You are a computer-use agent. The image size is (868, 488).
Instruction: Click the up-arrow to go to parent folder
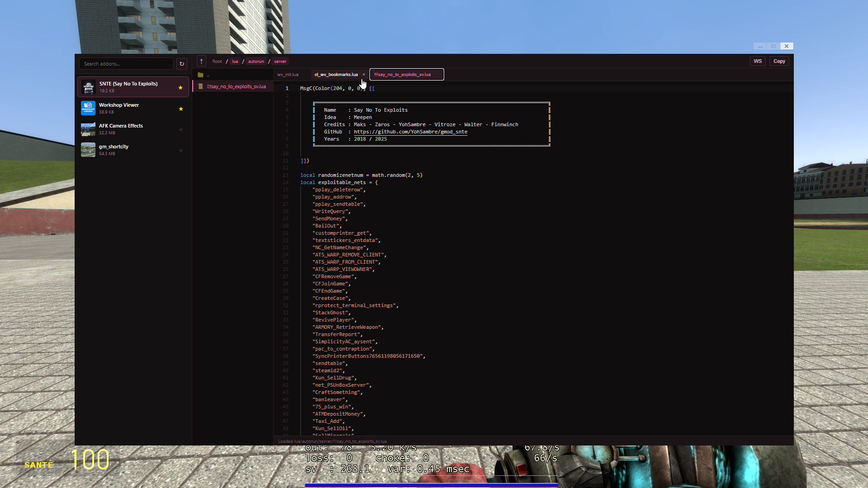[201, 61]
